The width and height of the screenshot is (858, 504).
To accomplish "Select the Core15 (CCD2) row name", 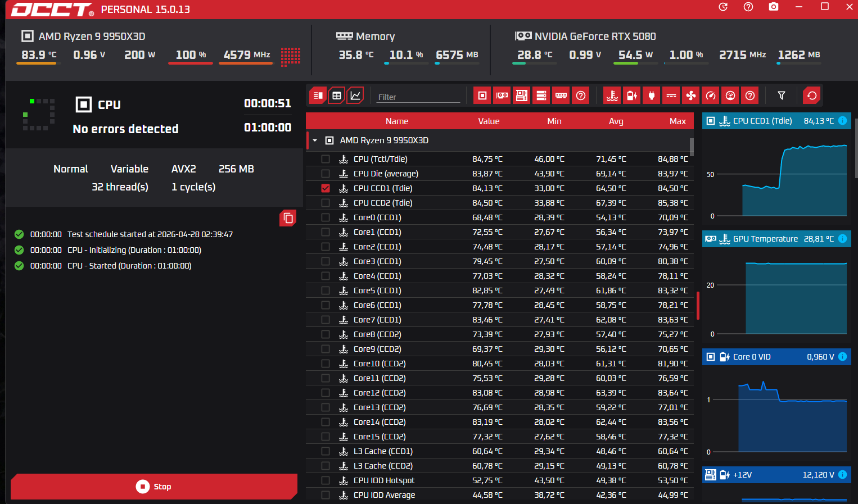I will 380,437.
